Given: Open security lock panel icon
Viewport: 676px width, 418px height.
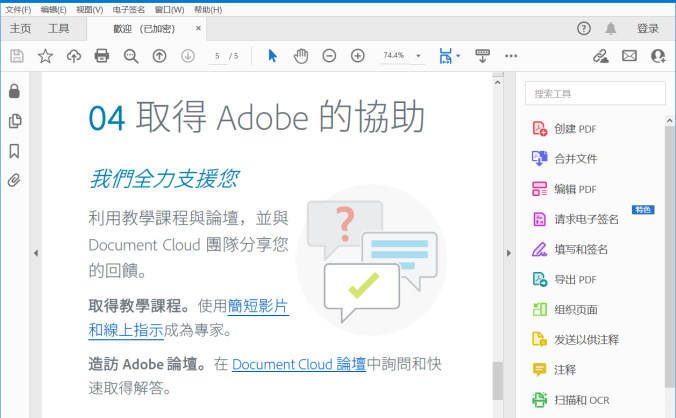Looking at the screenshot, I should (14, 91).
